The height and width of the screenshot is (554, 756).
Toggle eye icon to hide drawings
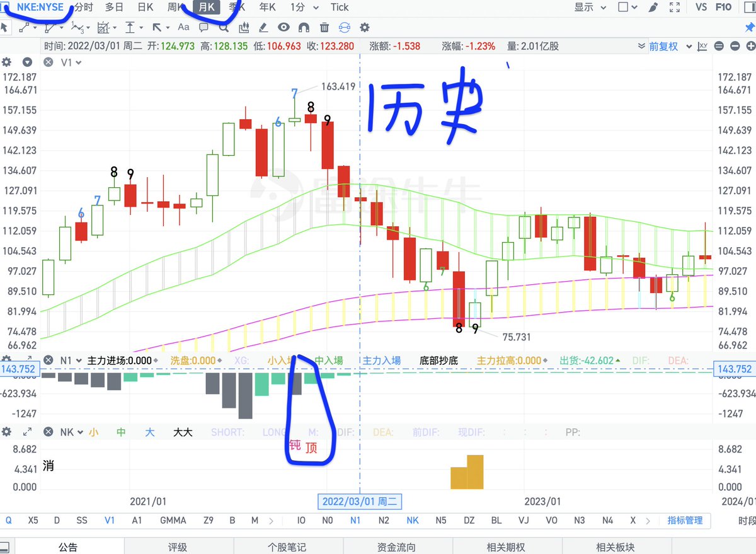(283, 27)
